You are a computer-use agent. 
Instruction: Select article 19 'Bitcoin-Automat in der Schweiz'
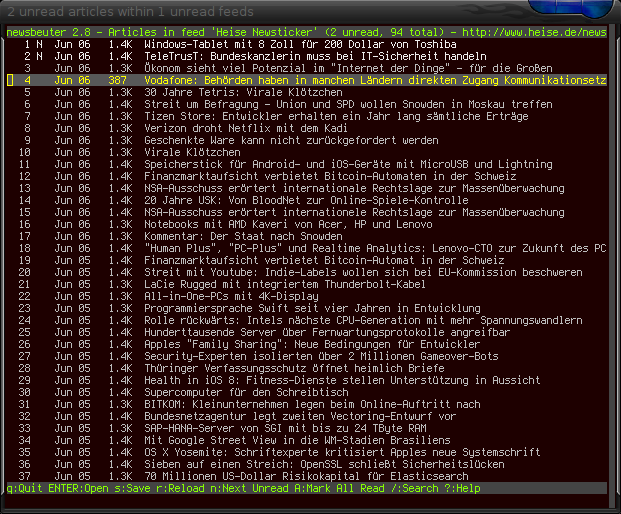coord(307,260)
